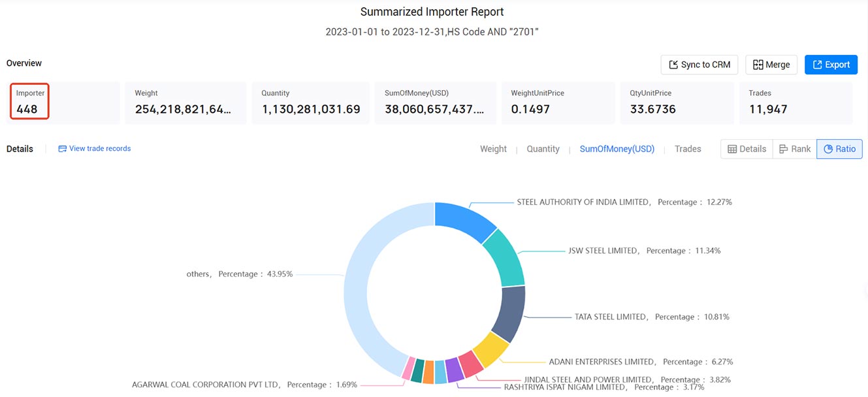The image size is (868, 397).
Task: Click the others 43.95% label
Action: pos(240,274)
